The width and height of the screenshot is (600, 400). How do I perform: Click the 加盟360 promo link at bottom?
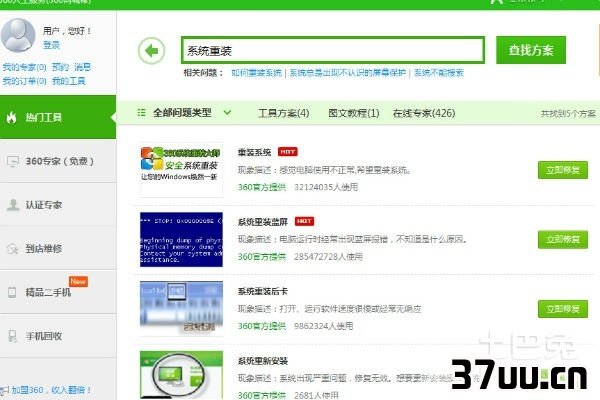tap(51, 390)
